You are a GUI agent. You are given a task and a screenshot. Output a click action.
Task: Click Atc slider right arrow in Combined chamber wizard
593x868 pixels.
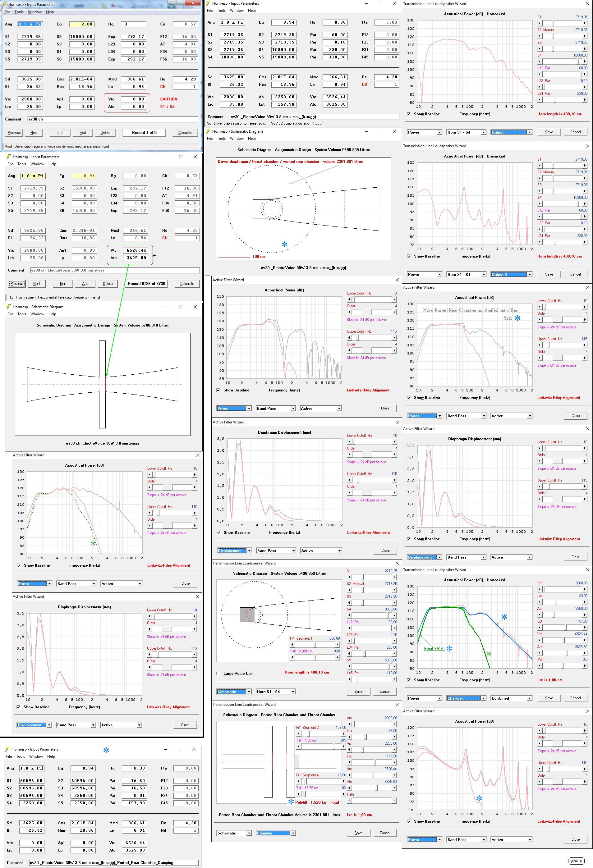(x=585, y=653)
